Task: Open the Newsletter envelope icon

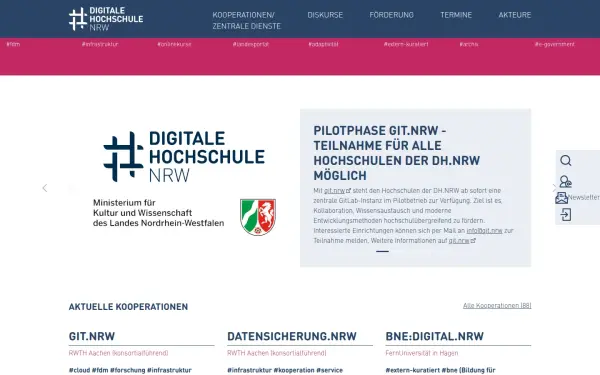Action: [x=561, y=198]
